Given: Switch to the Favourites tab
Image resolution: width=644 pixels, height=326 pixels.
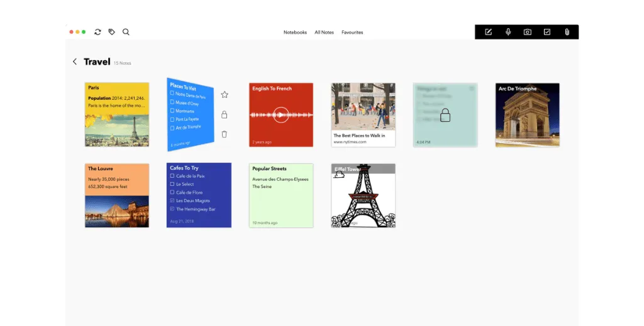Looking at the screenshot, I should click(352, 33).
